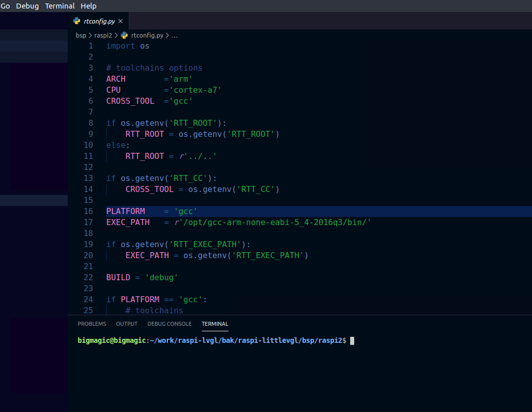The height and width of the screenshot is (412, 532).
Task: Expand the bsp breadcrumb folder
Action: click(x=81, y=36)
